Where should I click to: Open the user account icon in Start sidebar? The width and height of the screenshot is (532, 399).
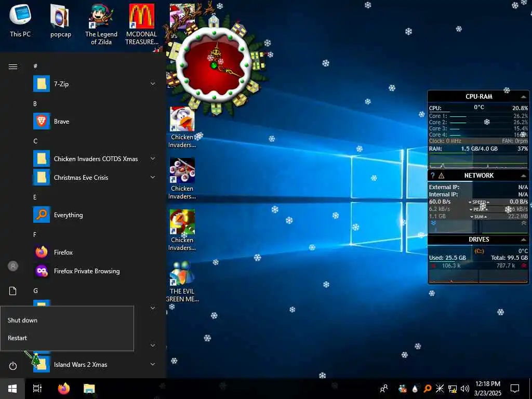coord(13,266)
